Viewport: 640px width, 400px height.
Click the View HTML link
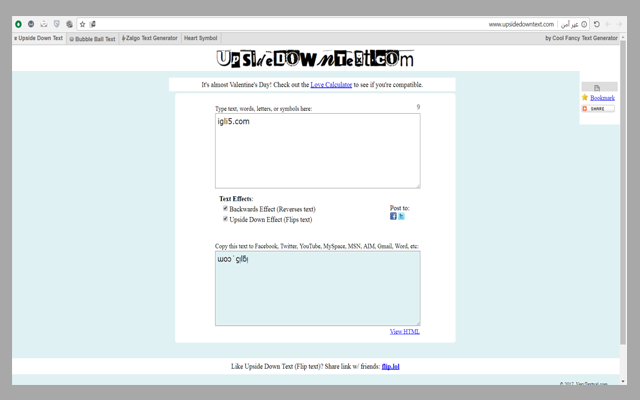pyautogui.click(x=404, y=331)
